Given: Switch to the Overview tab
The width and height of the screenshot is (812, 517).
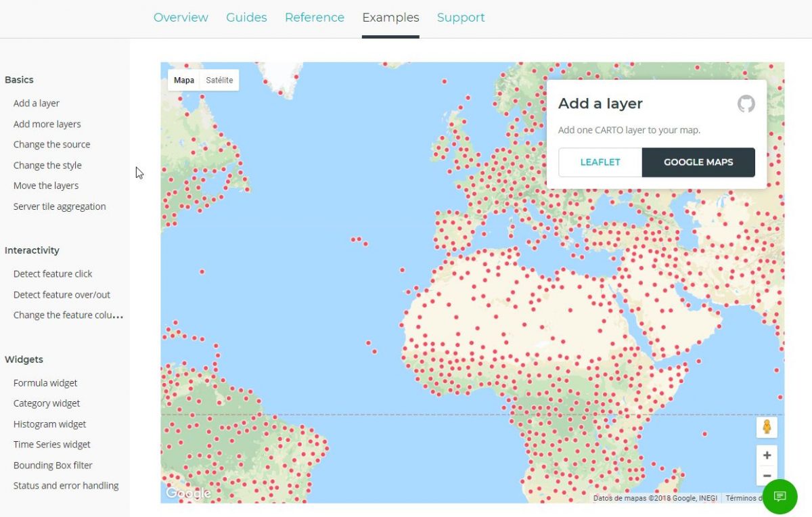Looking at the screenshot, I should (x=181, y=17).
